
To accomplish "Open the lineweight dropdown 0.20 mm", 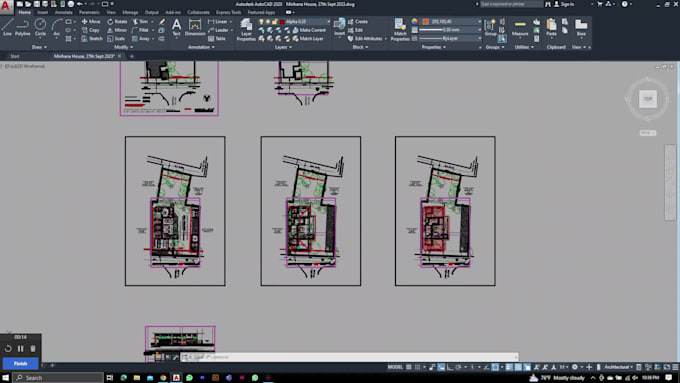I will (x=451, y=30).
